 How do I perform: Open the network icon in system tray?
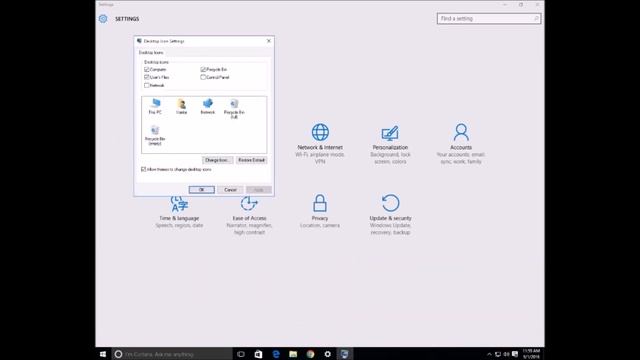(498, 354)
